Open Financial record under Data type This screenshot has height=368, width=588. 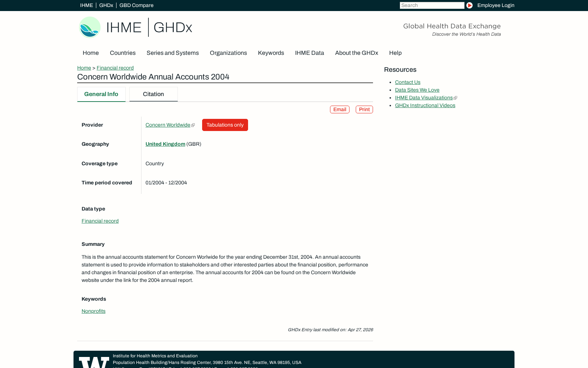click(100, 221)
